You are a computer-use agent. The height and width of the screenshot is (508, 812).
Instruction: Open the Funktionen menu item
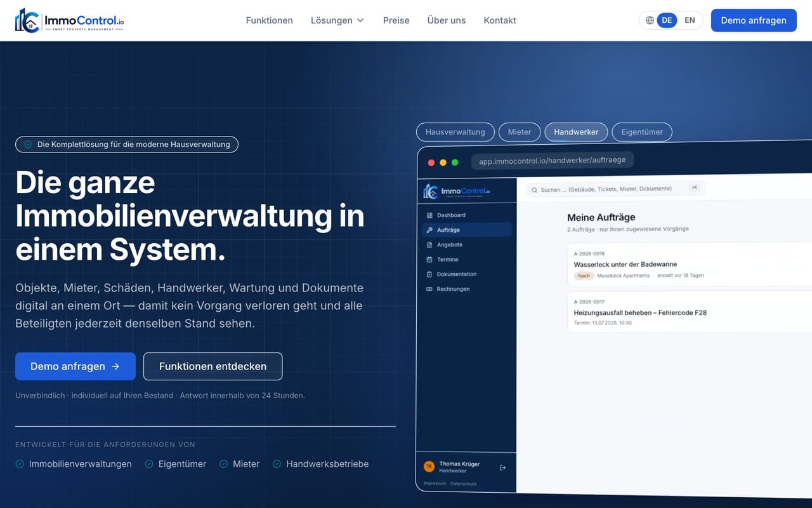[270, 20]
